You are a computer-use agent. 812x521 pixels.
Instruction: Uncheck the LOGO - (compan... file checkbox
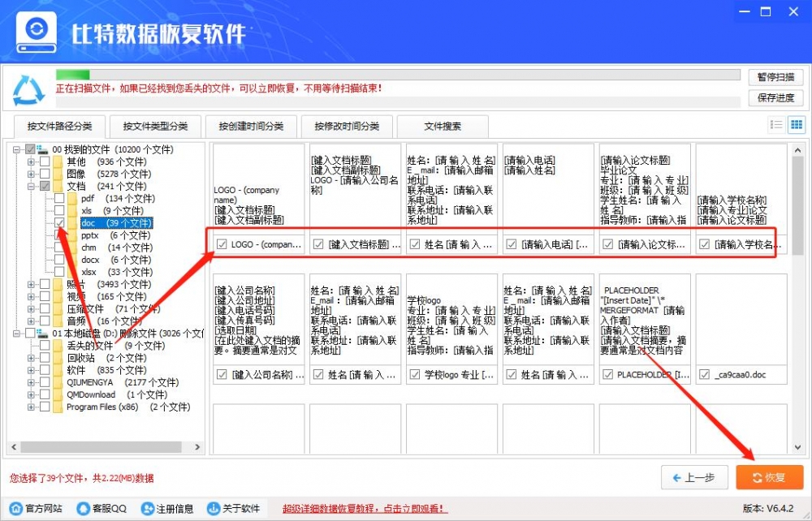coord(222,244)
